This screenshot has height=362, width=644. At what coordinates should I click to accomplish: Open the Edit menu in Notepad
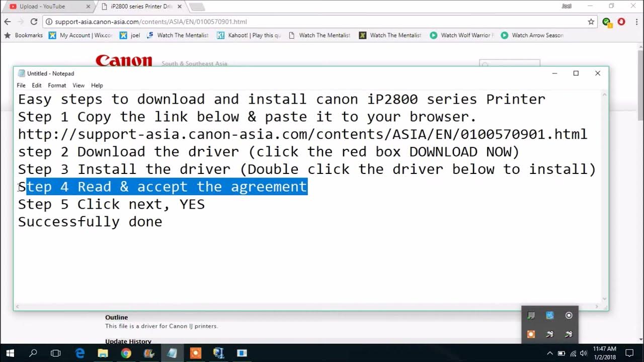(x=37, y=85)
